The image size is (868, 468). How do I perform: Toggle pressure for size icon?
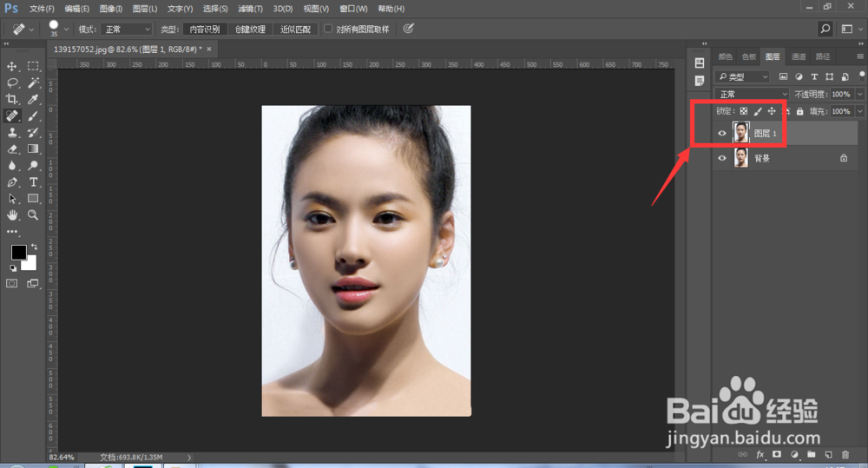point(409,29)
